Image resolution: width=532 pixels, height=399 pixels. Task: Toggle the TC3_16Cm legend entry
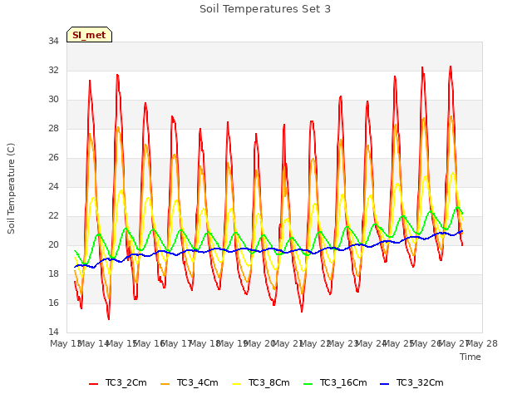[x=335, y=383]
